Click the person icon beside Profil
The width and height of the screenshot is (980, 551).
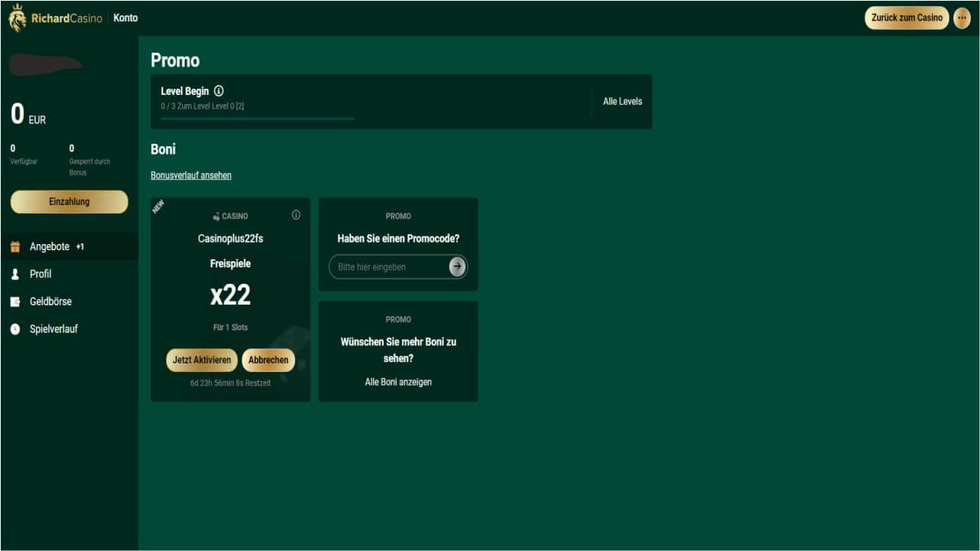[15, 274]
